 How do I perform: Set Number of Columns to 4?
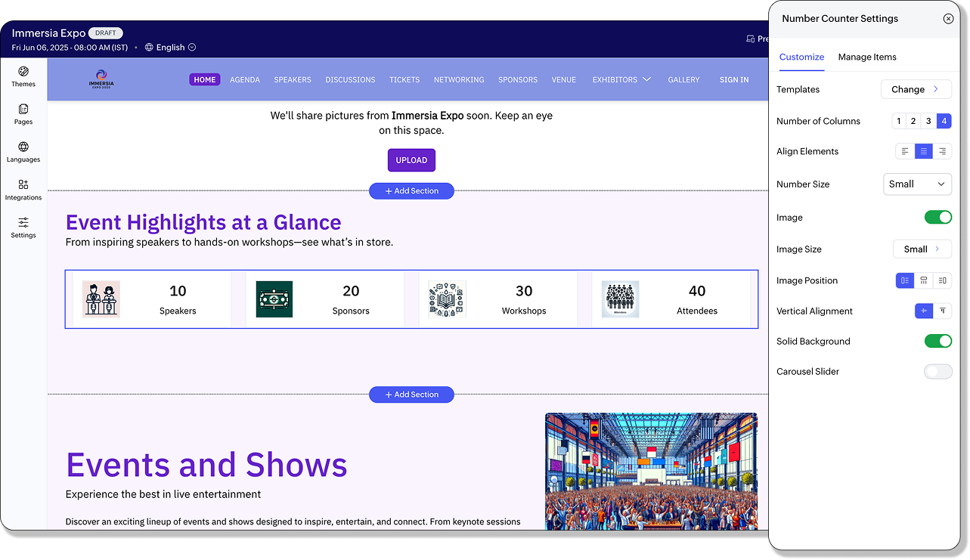pos(944,121)
